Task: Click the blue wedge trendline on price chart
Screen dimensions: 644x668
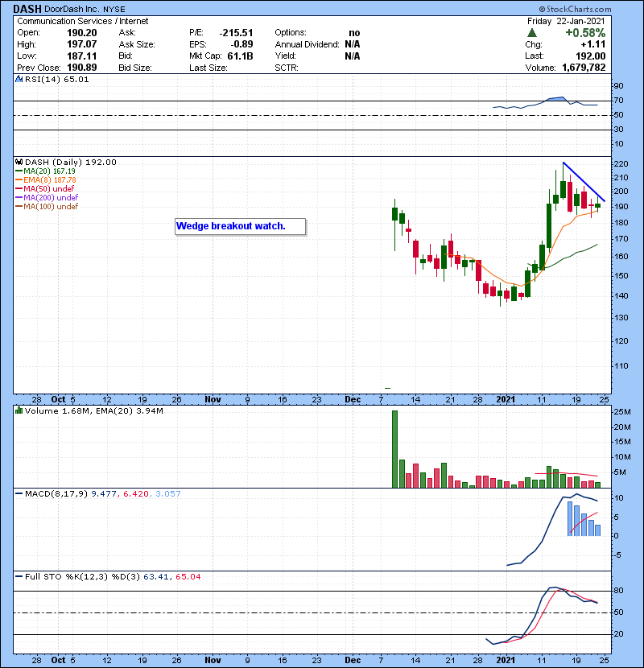Action: tap(584, 182)
